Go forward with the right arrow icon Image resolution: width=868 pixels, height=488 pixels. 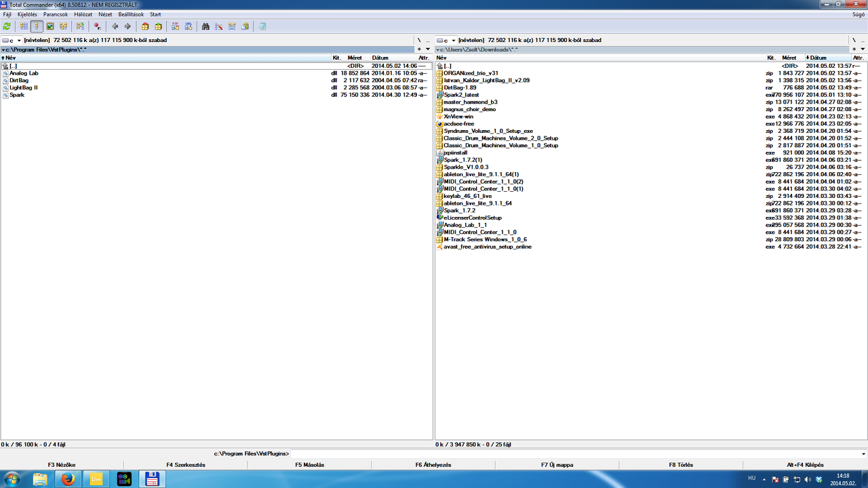click(127, 26)
